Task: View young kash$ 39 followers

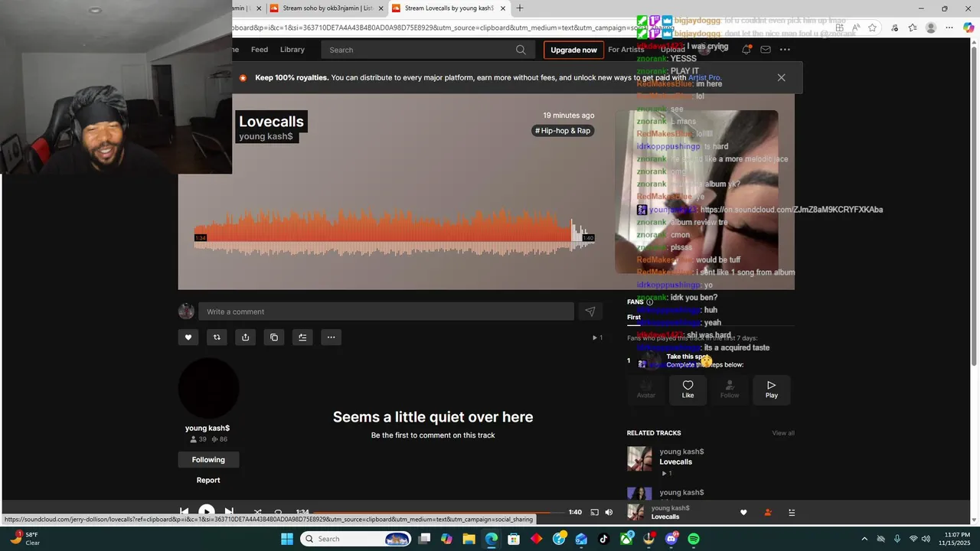Action: point(198,439)
